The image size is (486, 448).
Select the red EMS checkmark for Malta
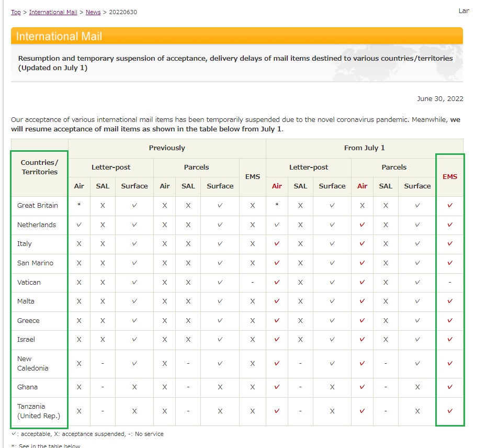coord(449,301)
